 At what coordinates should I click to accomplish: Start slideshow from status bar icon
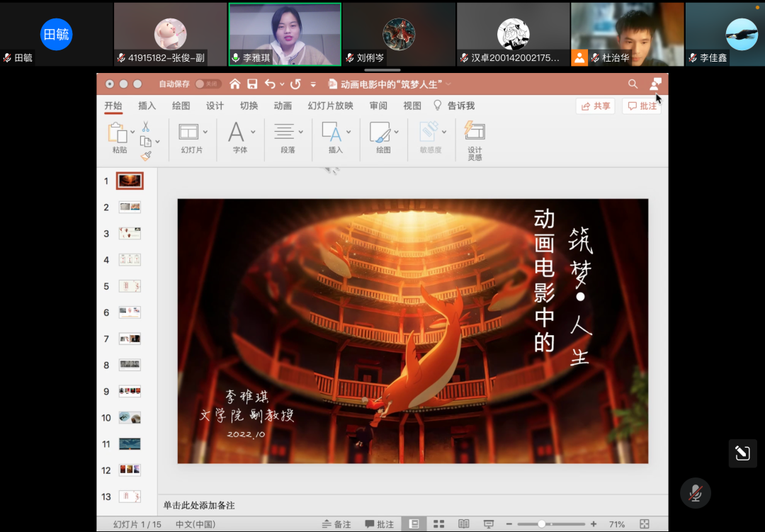[488, 524]
